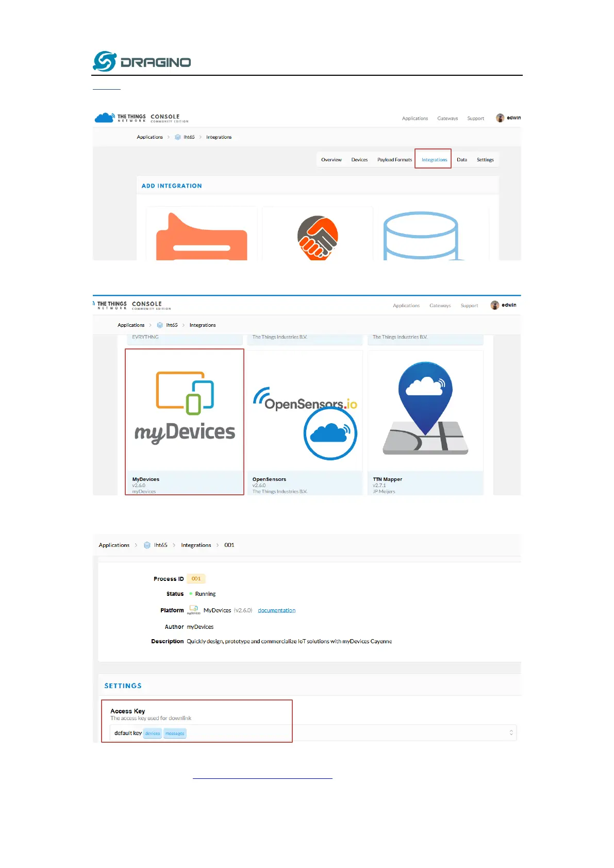This screenshot has height=868, width=614.
Task: Click the 'Running' status text
Action: (x=205, y=594)
